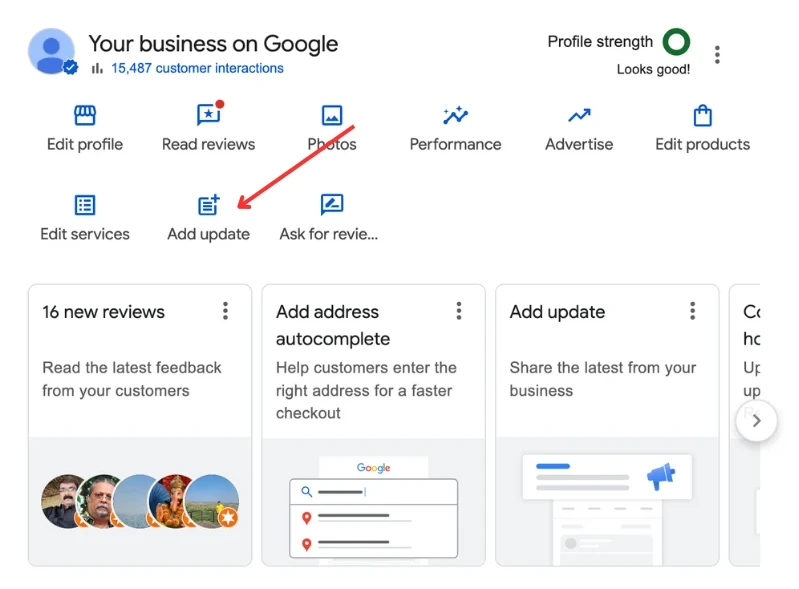799x589 pixels.
Task: Open 15,487 customer interactions link
Action: coord(197,68)
